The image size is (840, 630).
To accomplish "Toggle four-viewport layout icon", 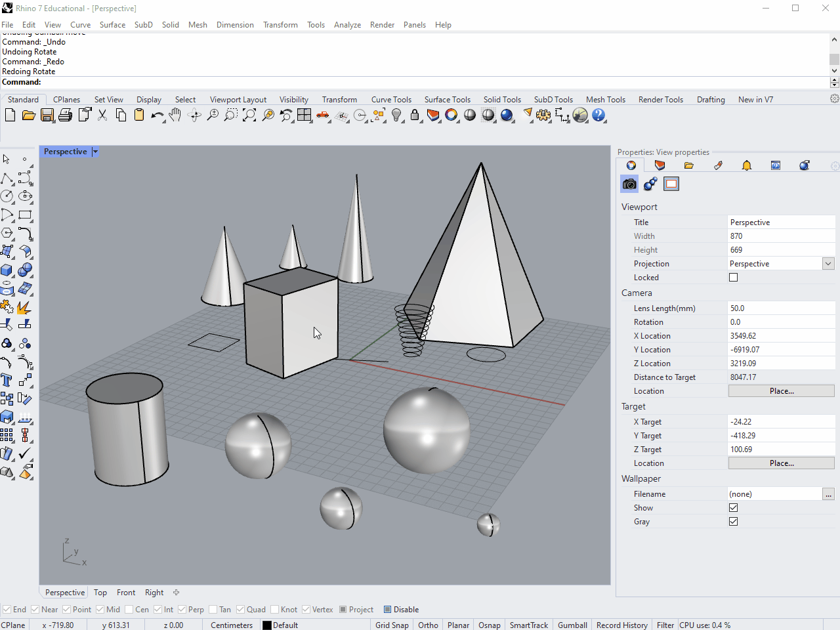I will point(304,115).
